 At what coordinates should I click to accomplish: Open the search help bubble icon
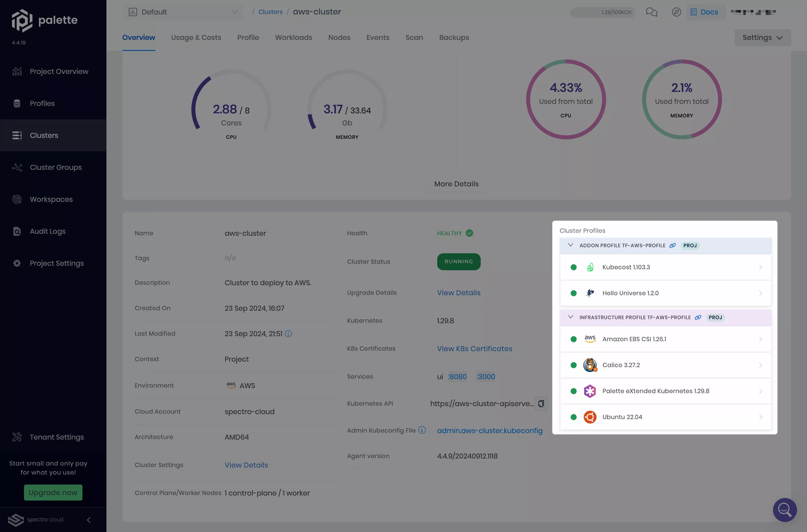pyautogui.click(x=785, y=510)
